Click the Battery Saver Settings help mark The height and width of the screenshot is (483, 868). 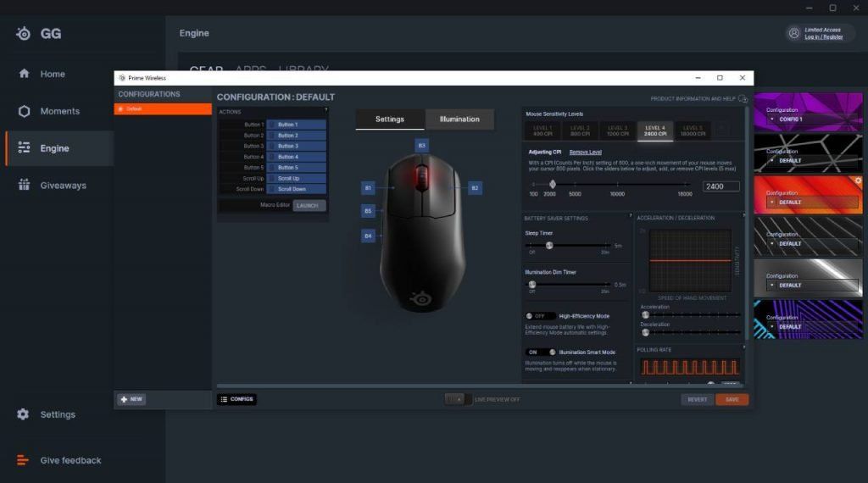(630, 215)
